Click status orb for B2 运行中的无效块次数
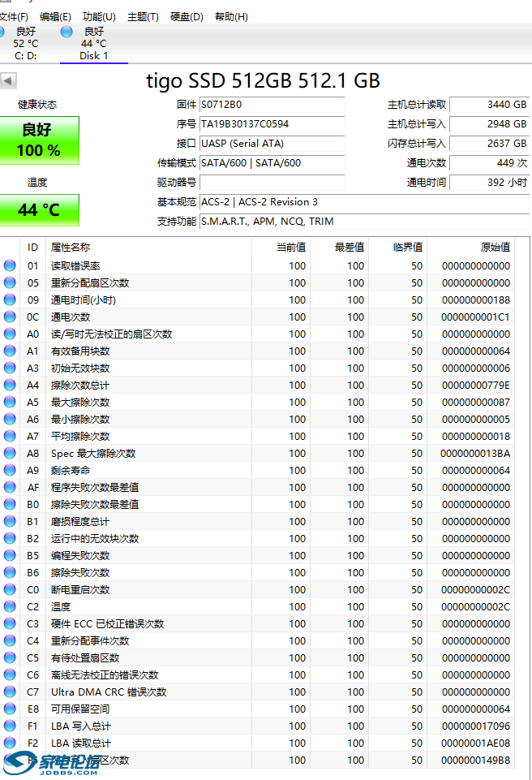The width and height of the screenshot is (532, 780). click(x=10, y=538)
